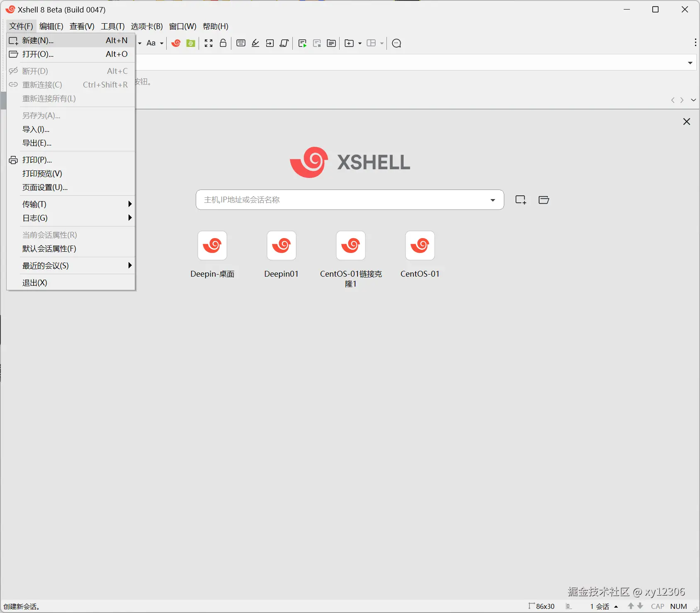Close the 文件(F) menu via its title

21,26
